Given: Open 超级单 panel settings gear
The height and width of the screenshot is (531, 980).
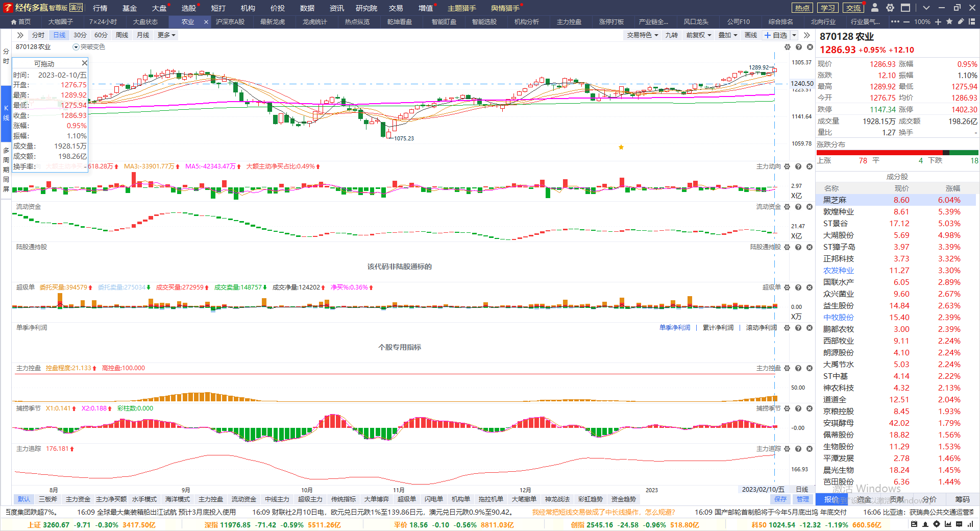Looking at the screenshot, I should [x=787, y=287].
